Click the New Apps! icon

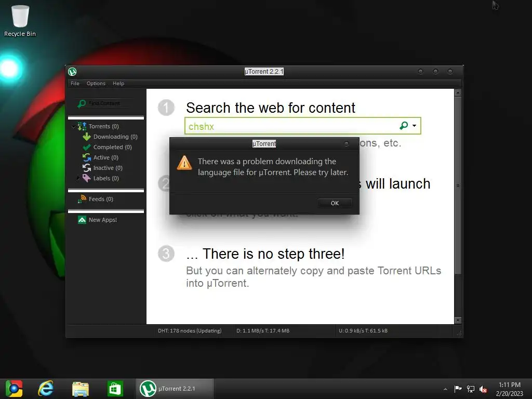pos(82,220)
